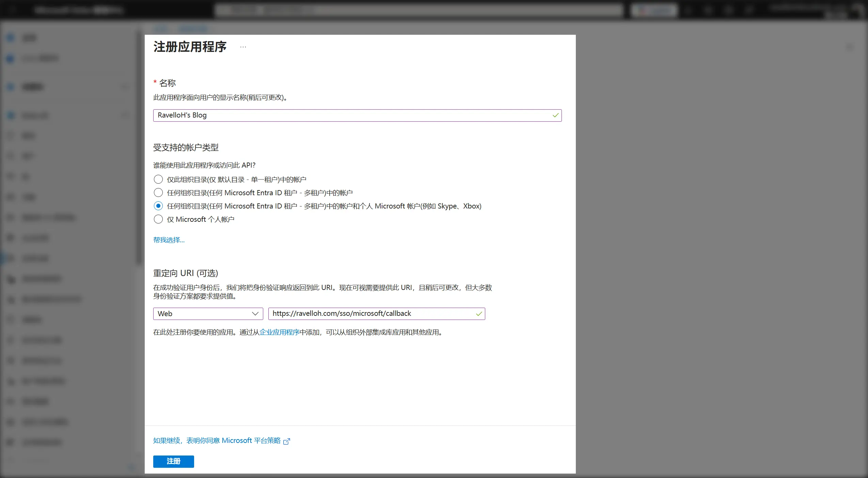Open the 企业应用程序 link
The width and height of the screenshot is (868, 478).
(279, 332)
